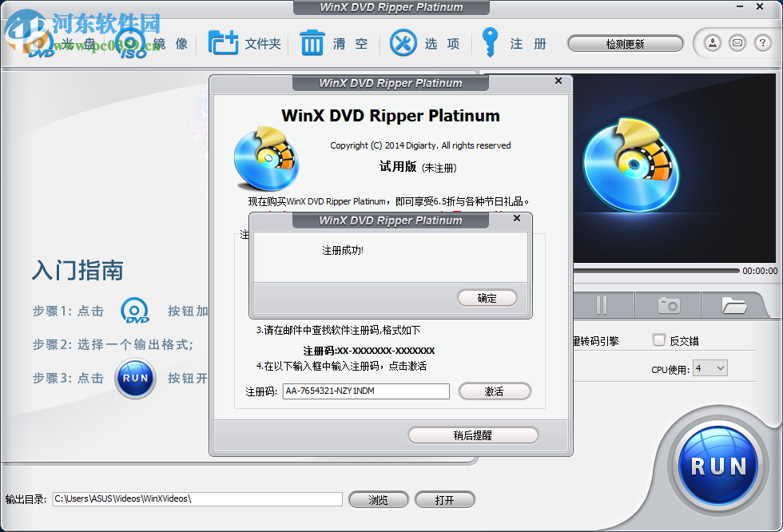The width and height of the screenshot is (783, 532).
Task: Check for updates via 检测更新
Action: (626, 43)
